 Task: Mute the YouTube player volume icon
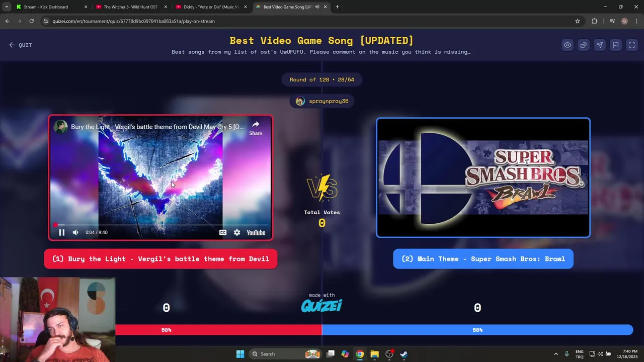75,232
